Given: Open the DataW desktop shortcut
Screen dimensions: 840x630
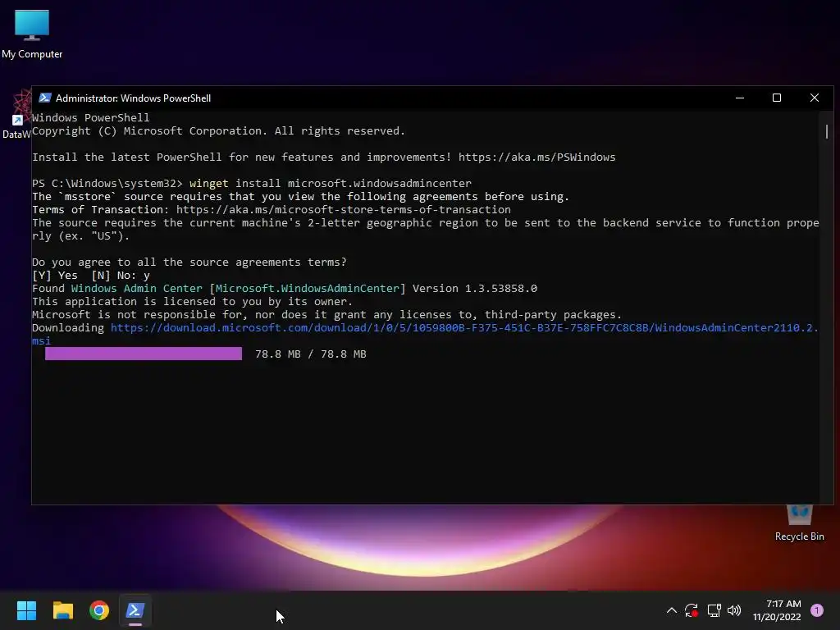Looking at the screenshot, I should pyautogui.click(x=16, y=115).
